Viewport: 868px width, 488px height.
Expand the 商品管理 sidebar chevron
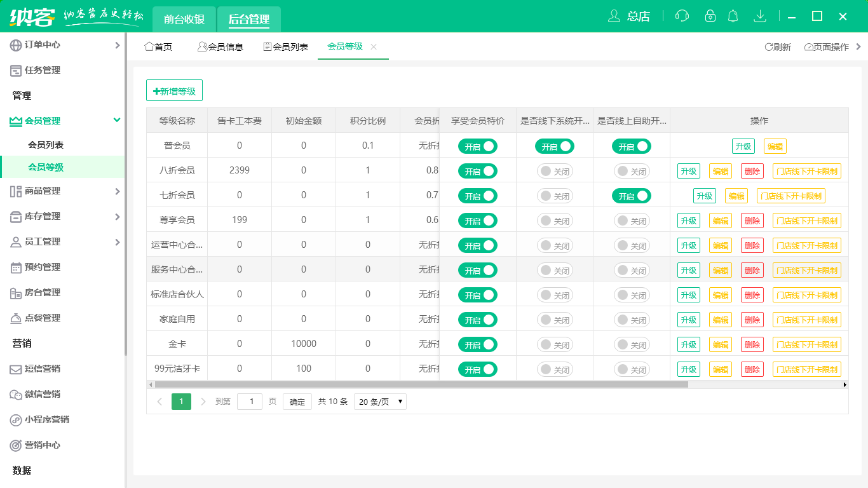tap(117, 191)
